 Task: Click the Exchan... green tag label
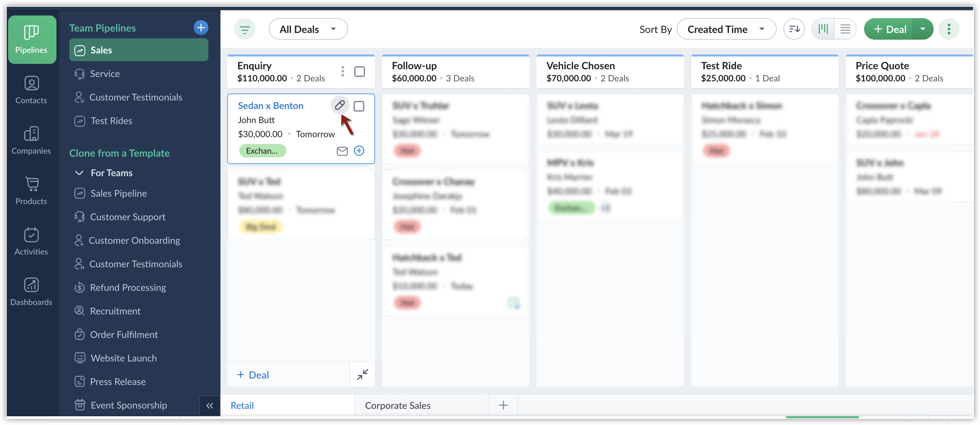262,151
